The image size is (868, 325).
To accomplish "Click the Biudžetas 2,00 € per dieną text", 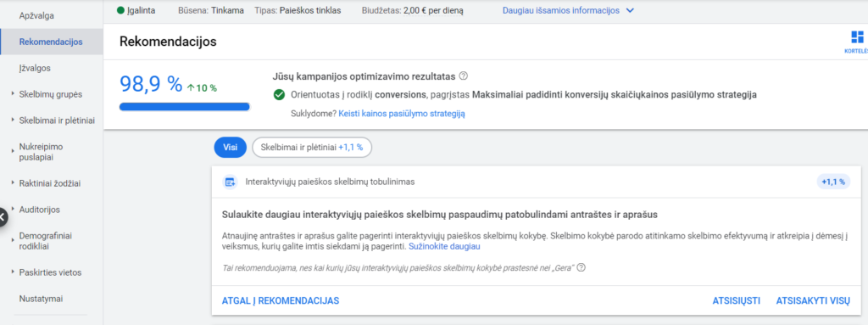I will coord(413,10).
